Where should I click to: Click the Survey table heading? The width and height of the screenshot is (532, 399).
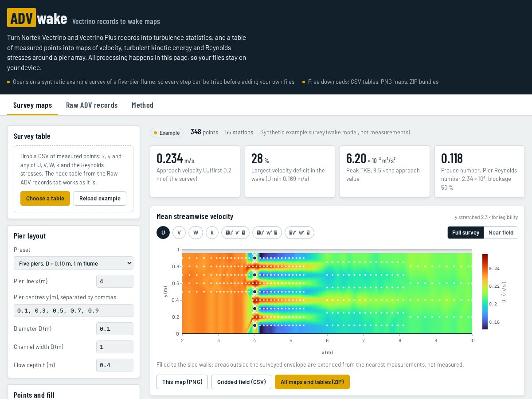pos(32,136)
